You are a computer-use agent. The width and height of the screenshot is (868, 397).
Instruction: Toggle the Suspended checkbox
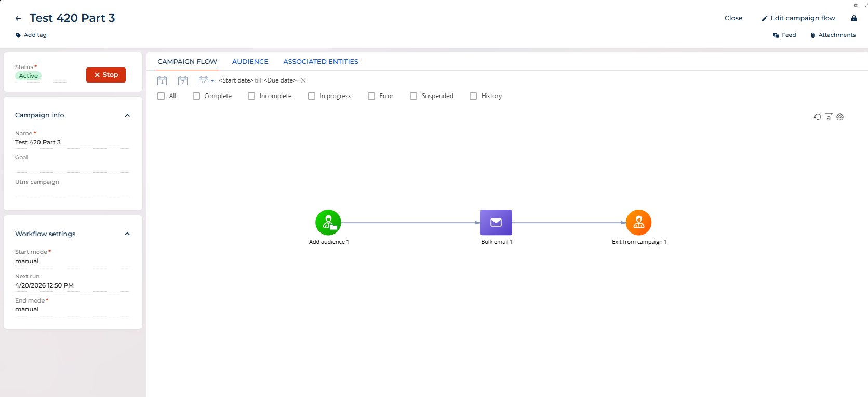coord(413,96)
